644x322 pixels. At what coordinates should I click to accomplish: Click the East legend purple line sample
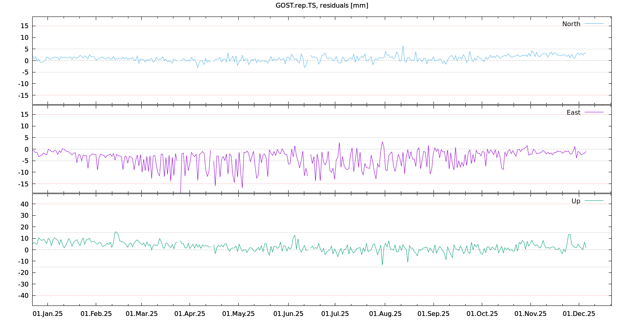click(594, 112)
